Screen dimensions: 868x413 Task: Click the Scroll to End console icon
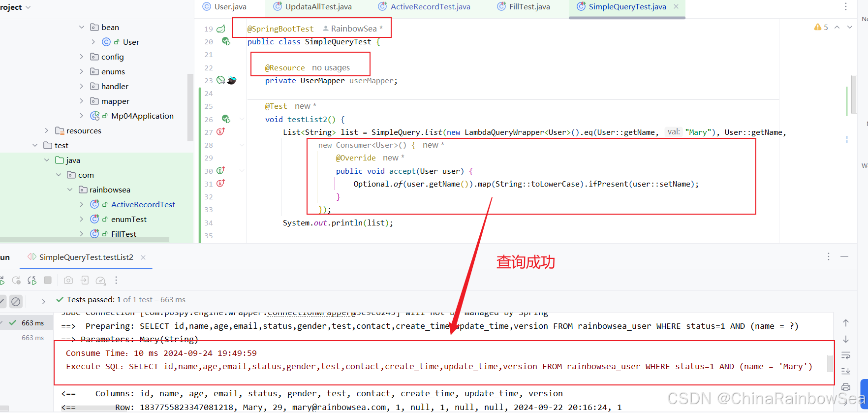click(x=846, y=371)
